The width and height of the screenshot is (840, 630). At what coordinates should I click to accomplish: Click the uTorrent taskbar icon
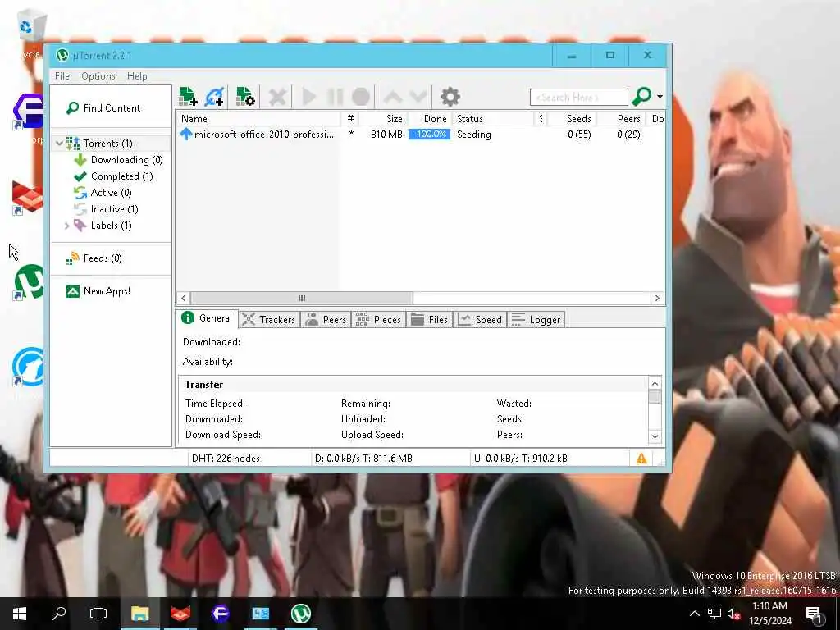tap(300, 614)
